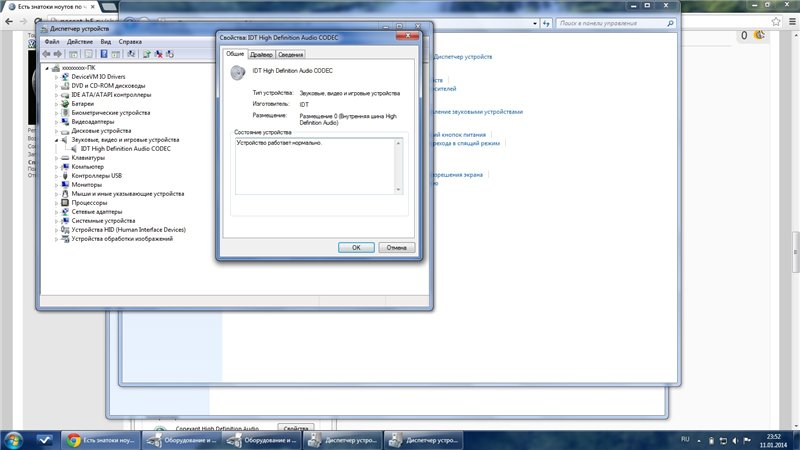800x450 pixels.
Task: Open the Действие menu
Action: tap(80, 42)
